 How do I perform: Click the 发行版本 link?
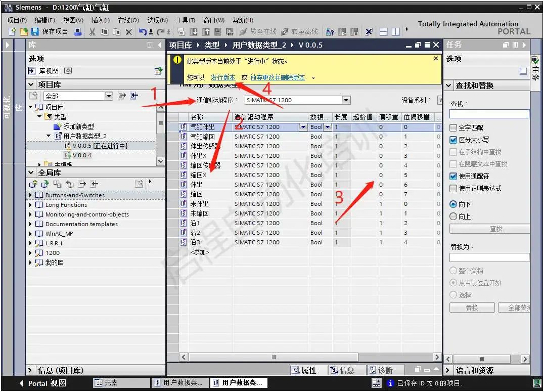tap(223, 77)
